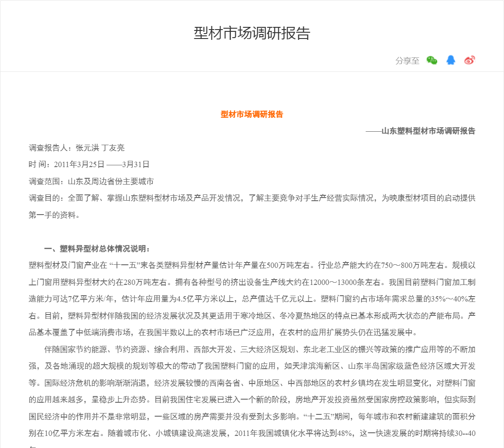Click the large page title 型材市场调研报告
504x448 pixels.
(x=252, y=34)
